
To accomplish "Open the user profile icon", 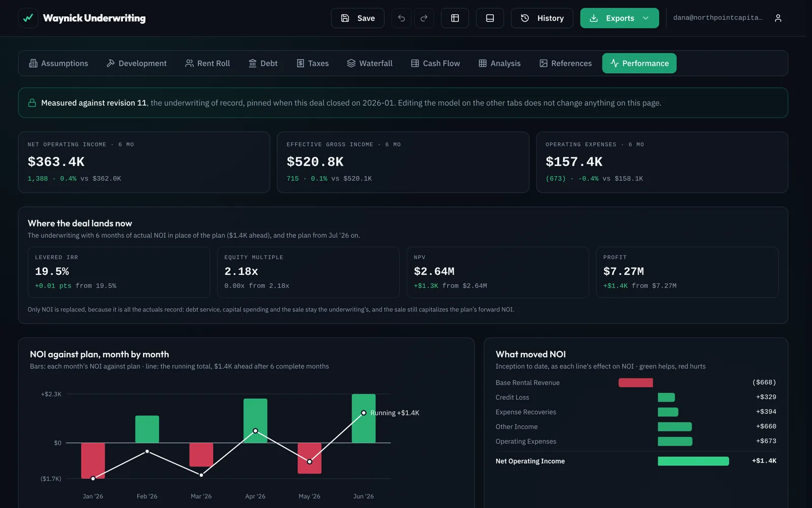I will (778, 18).
